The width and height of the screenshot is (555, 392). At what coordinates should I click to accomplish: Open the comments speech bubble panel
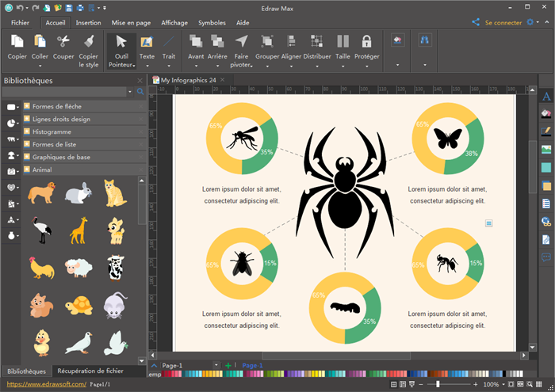[x=546, y=257]
